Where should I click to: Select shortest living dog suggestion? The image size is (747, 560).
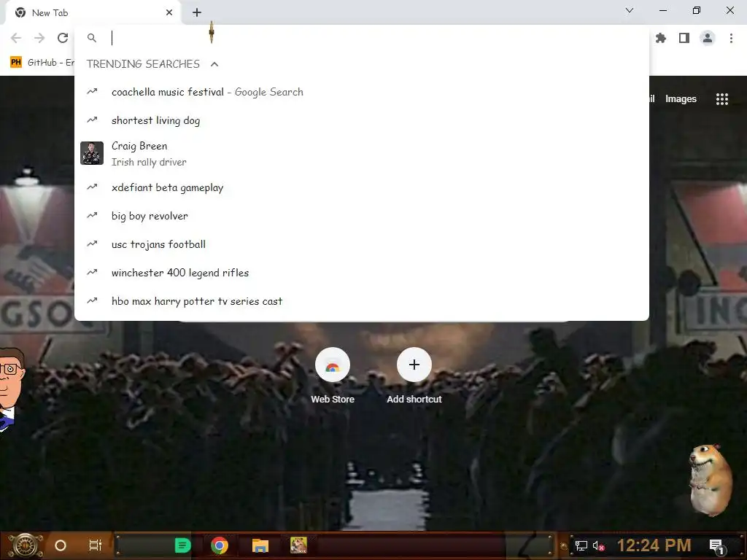362,120
